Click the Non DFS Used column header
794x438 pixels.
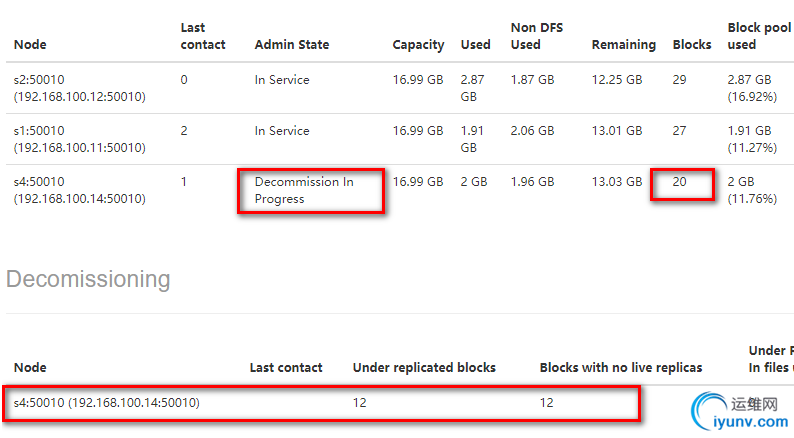pos(537,36)
